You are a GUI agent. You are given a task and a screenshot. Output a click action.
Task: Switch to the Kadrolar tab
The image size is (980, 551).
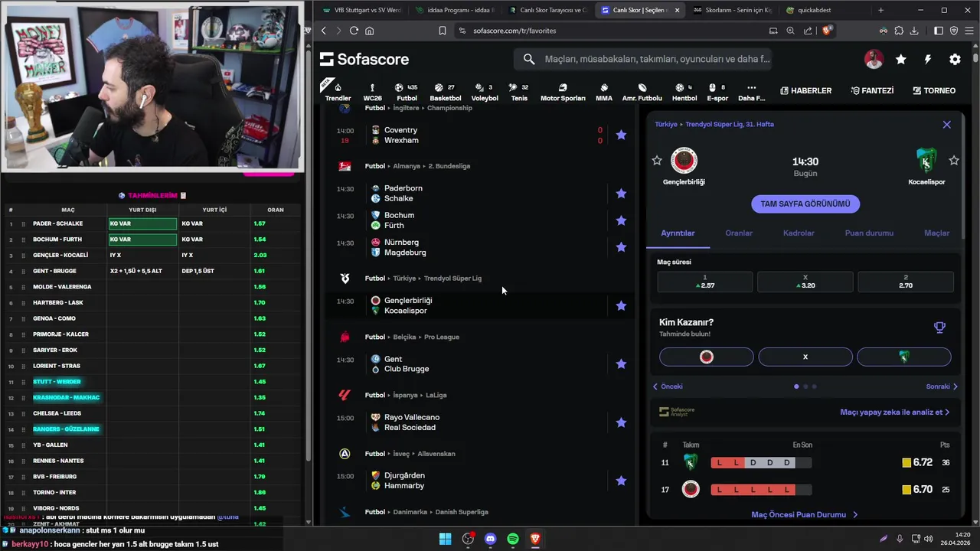pyautogui.click(x=799, y=233)
